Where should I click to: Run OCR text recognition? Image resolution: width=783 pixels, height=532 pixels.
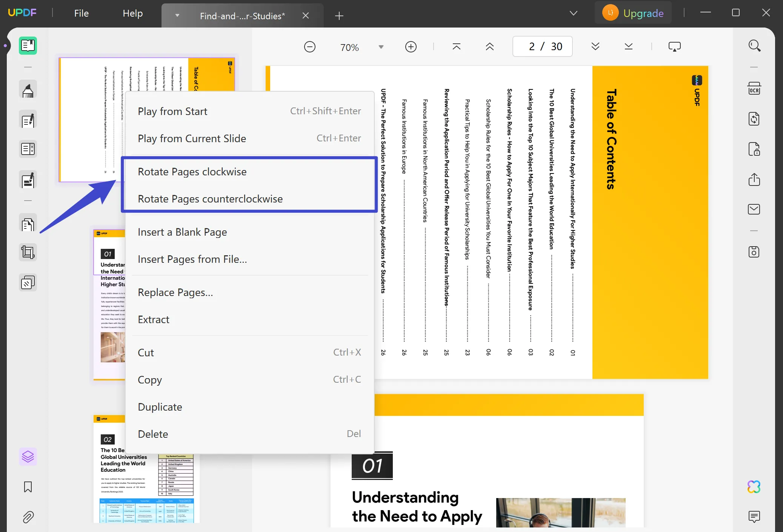coord(754,89)
